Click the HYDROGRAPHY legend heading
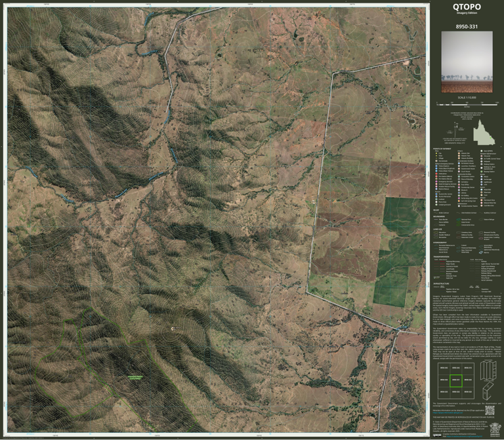 pos(440,243)
